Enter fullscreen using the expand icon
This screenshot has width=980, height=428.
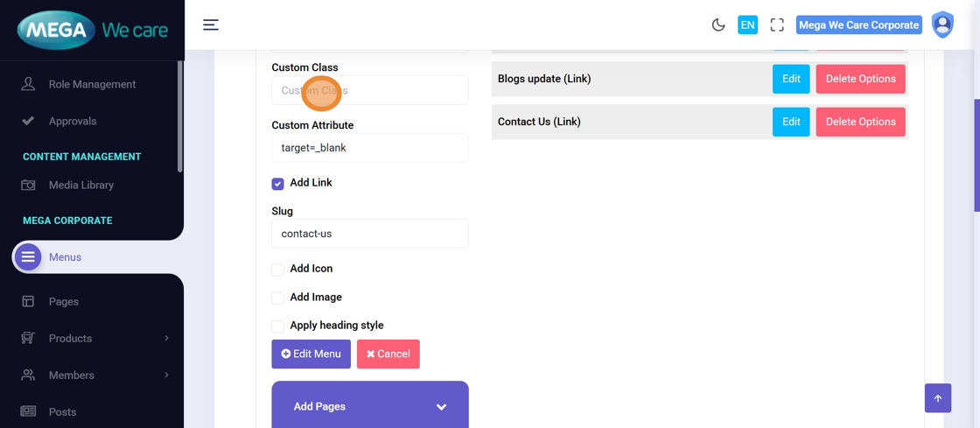click(777, 25)
